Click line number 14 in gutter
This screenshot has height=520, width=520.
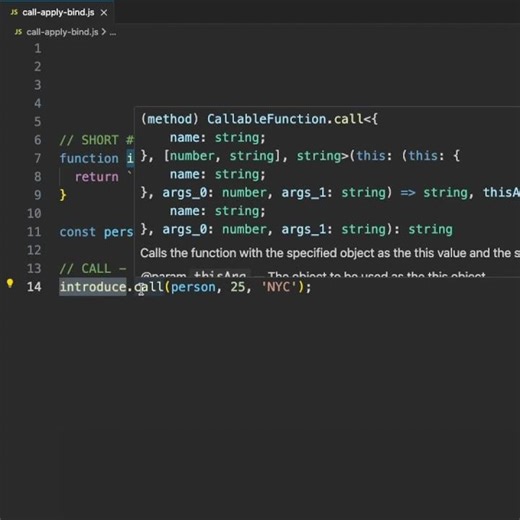coord(34,287)
